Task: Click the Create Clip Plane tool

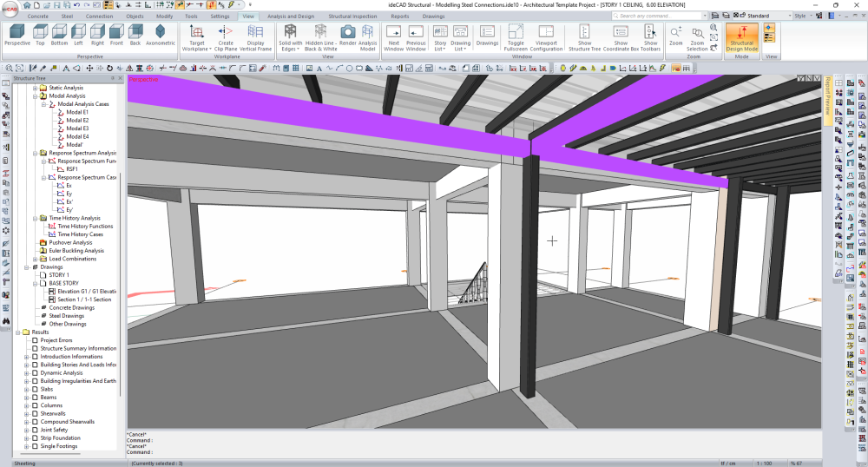Action: click(225, 35)
